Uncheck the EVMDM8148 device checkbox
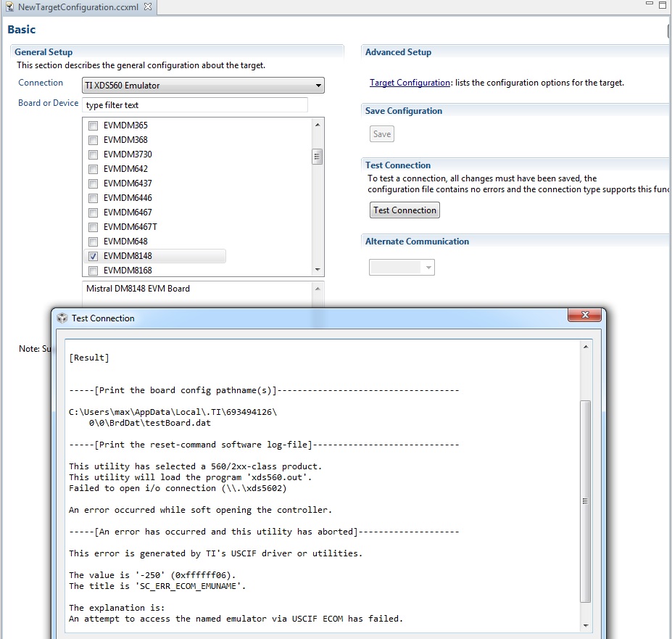Screen dimensions: 672x639 point(93,256)
